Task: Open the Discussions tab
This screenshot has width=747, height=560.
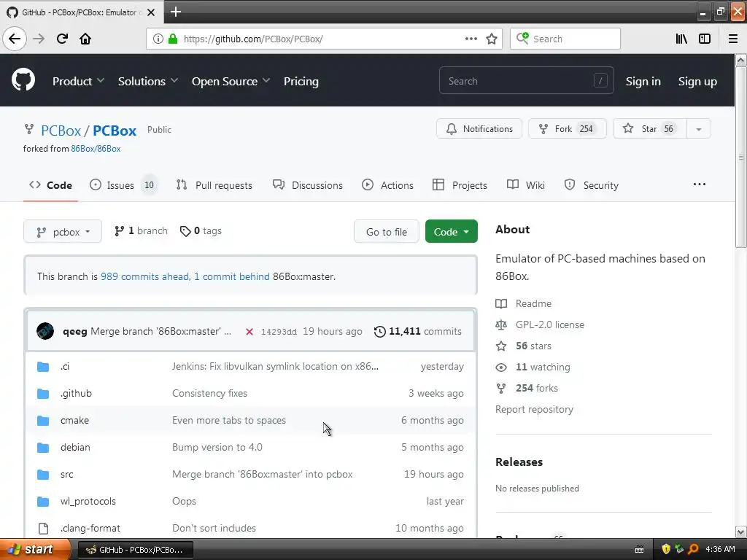Action: point(308,185)
